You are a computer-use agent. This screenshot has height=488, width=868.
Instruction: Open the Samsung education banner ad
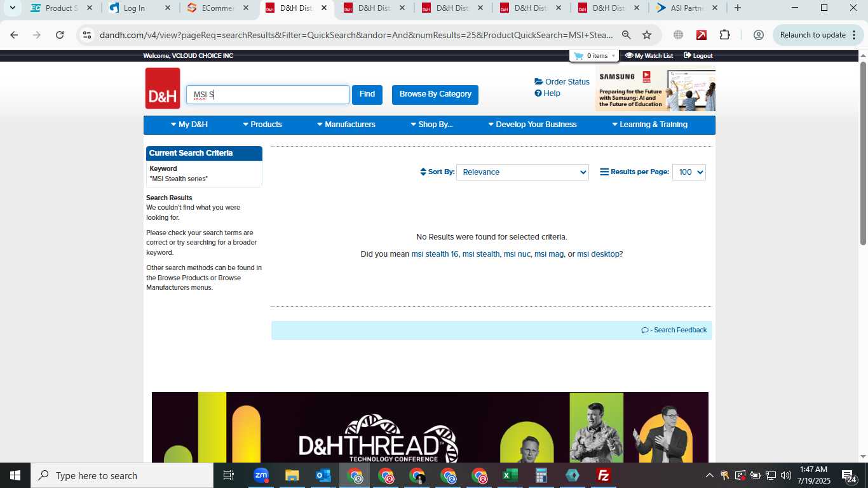[656, 88]
